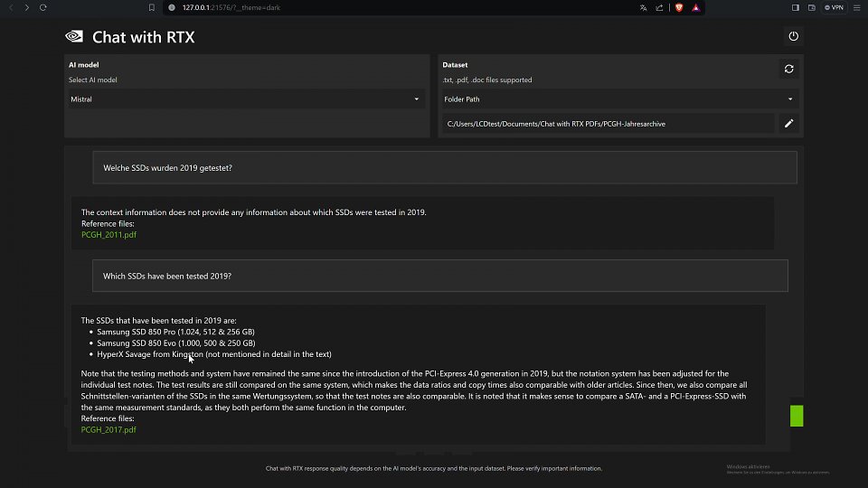The height and width of the screenshot is (488, 868).
Task: Click the 'Note that the testing methods' paragraph
Action: [x=413, y=390]
